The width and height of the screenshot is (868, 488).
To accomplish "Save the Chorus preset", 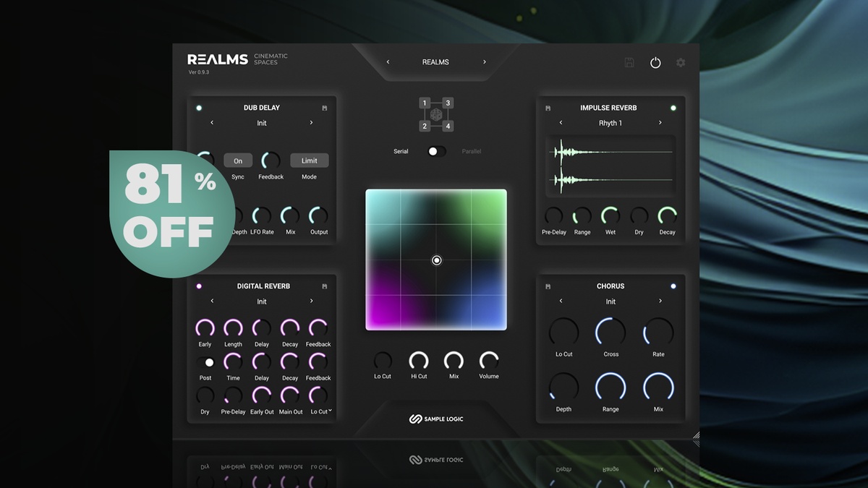I will [548, 286].
